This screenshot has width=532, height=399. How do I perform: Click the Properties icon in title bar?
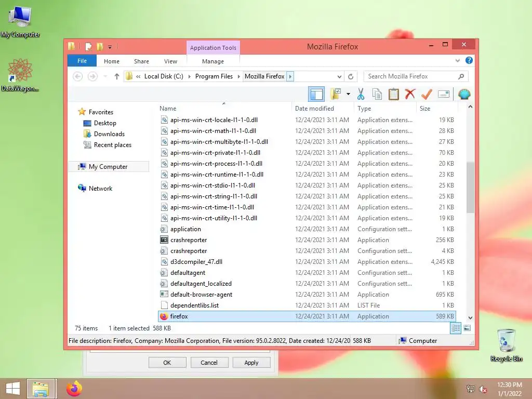88,46
